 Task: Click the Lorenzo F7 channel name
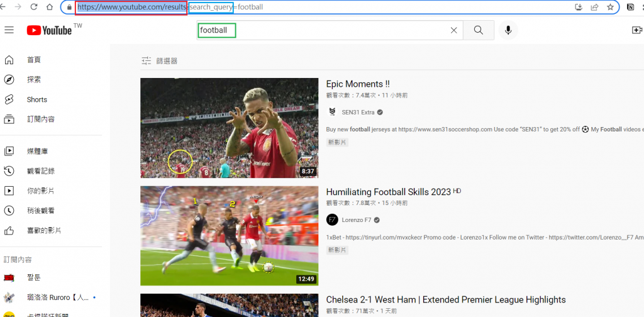(x=356, y=220)
